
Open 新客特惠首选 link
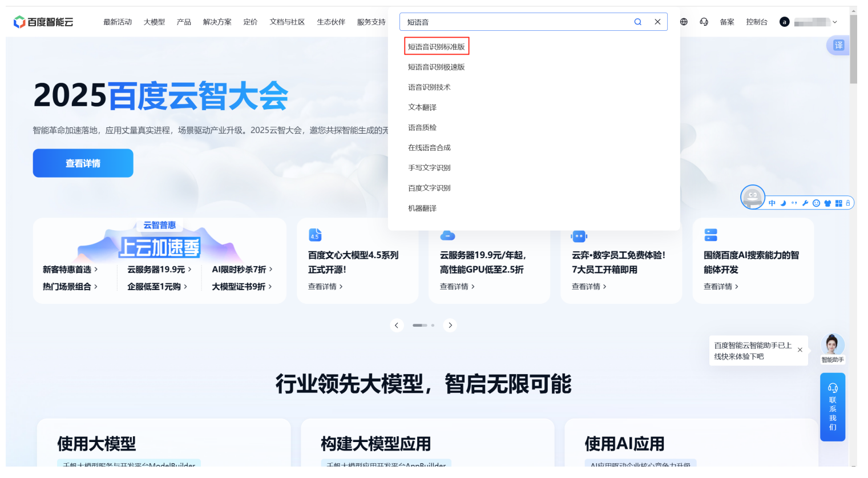point(70,270)
